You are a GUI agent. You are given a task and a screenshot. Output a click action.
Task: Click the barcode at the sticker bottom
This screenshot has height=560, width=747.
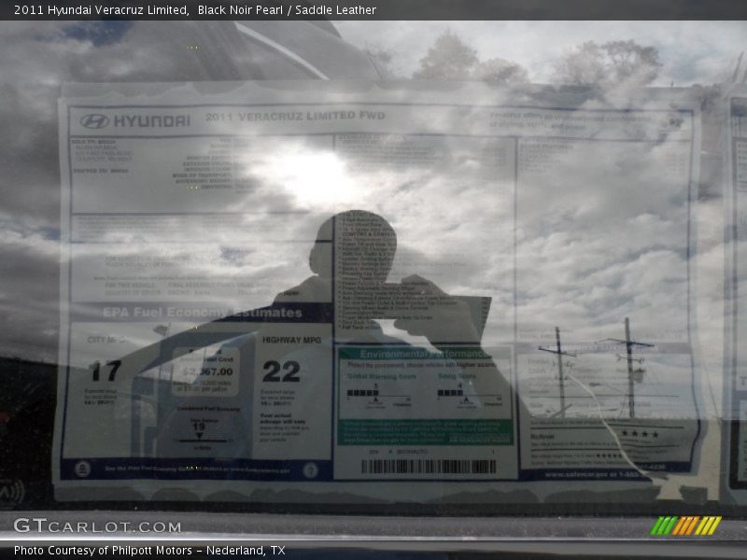point(429,467)
